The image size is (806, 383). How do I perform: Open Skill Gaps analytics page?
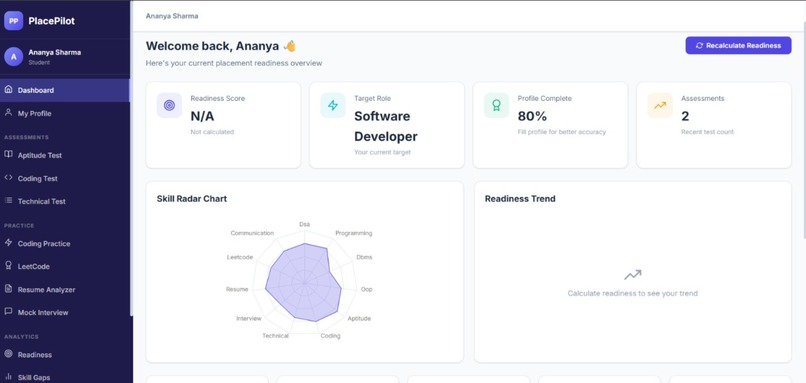[x=65, y=377]
